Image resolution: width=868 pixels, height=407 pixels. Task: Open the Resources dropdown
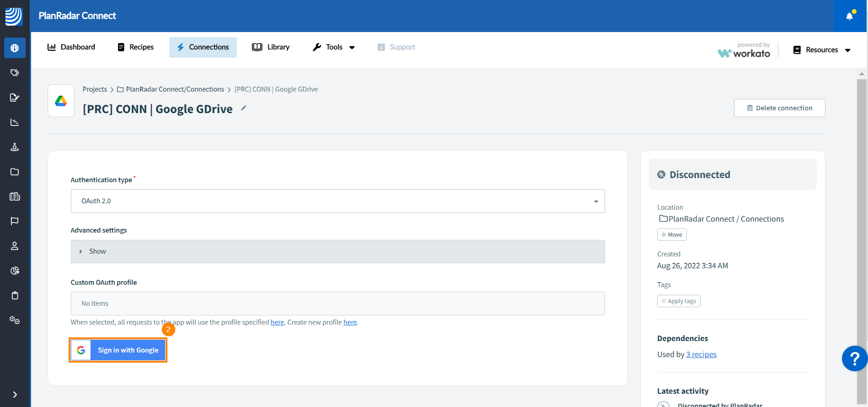tap(822, 50)
